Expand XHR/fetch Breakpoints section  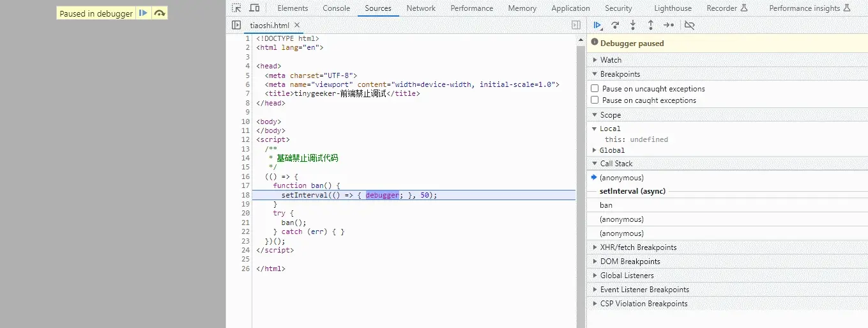point(637,247)
